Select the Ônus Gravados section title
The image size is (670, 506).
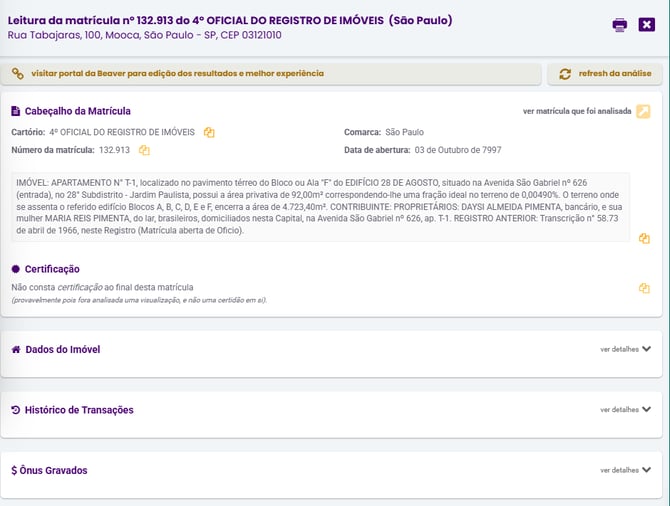click(x=53, y=470)
